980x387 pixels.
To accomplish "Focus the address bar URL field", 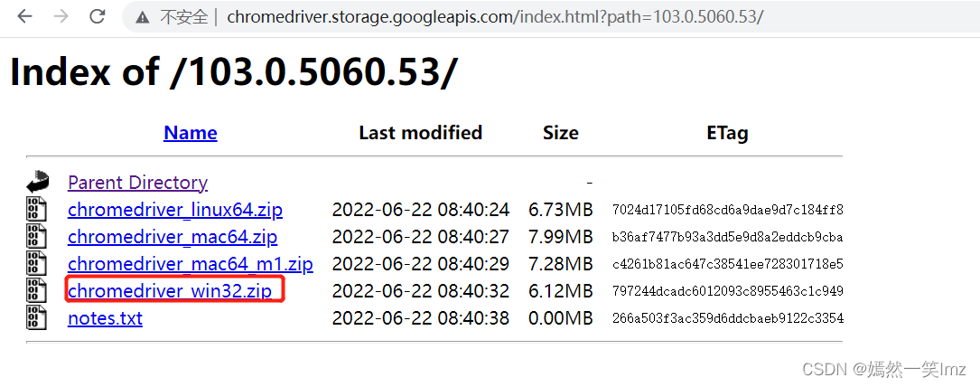I will click(x=495, y=17).
